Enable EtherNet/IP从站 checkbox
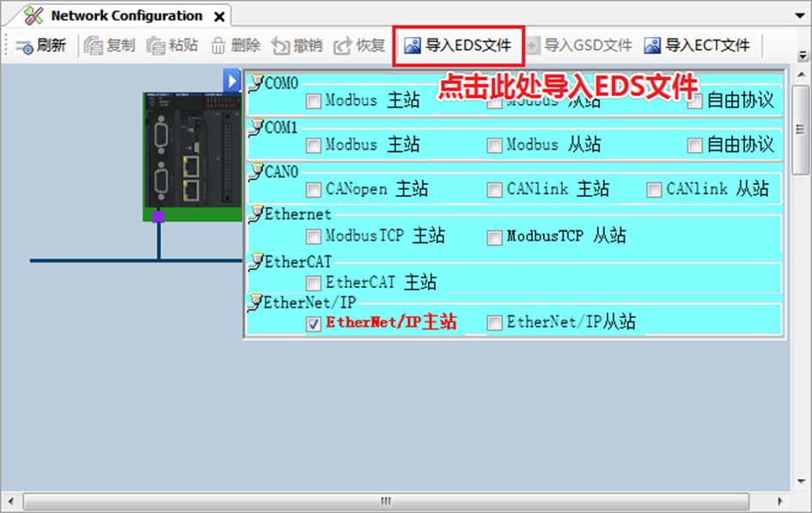Screen dimensions: 812x513 coord(495,323)
